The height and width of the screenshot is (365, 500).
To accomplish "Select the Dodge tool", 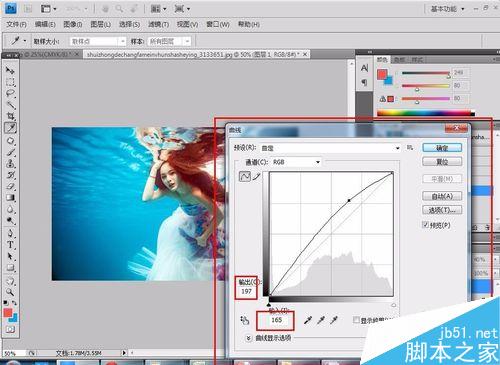I will click(x=10, y=221).
